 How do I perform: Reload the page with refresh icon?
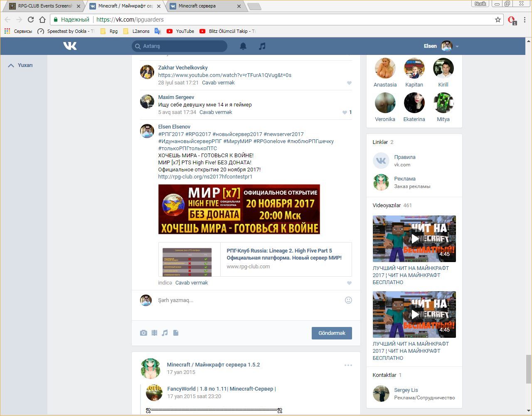tap(31, 20)
